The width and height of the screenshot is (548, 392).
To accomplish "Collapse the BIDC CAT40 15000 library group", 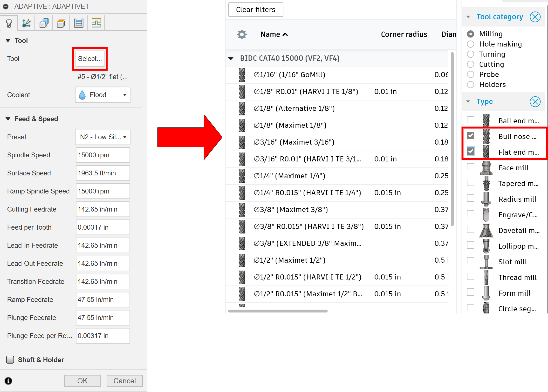I will [x=231, y=58].
